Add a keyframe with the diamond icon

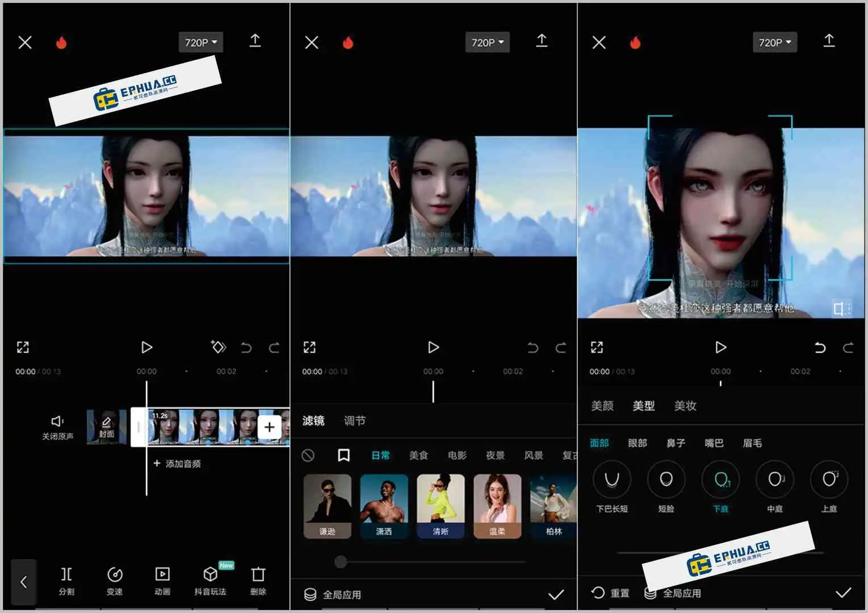click(219, 347)
